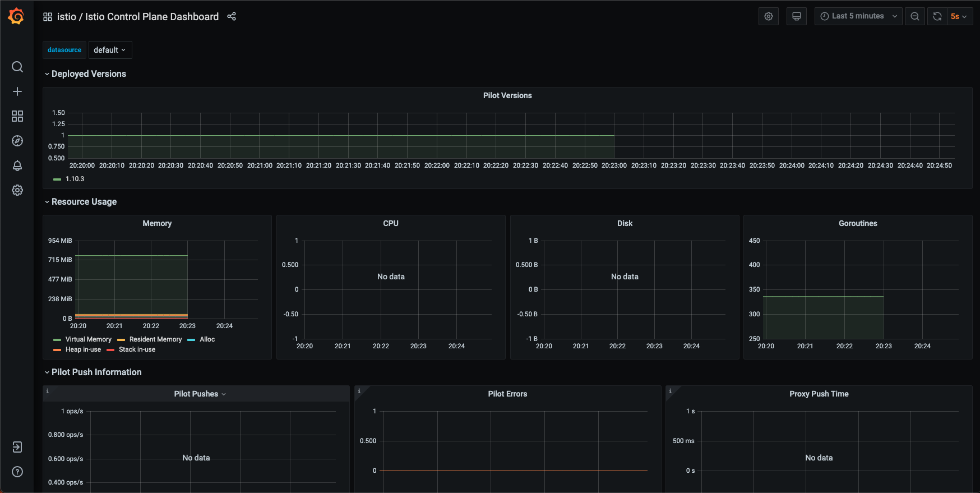This screenshot has width=980, height=493.
Task: Click 'No data' text in CPU panel
Action: pos(391,277)
